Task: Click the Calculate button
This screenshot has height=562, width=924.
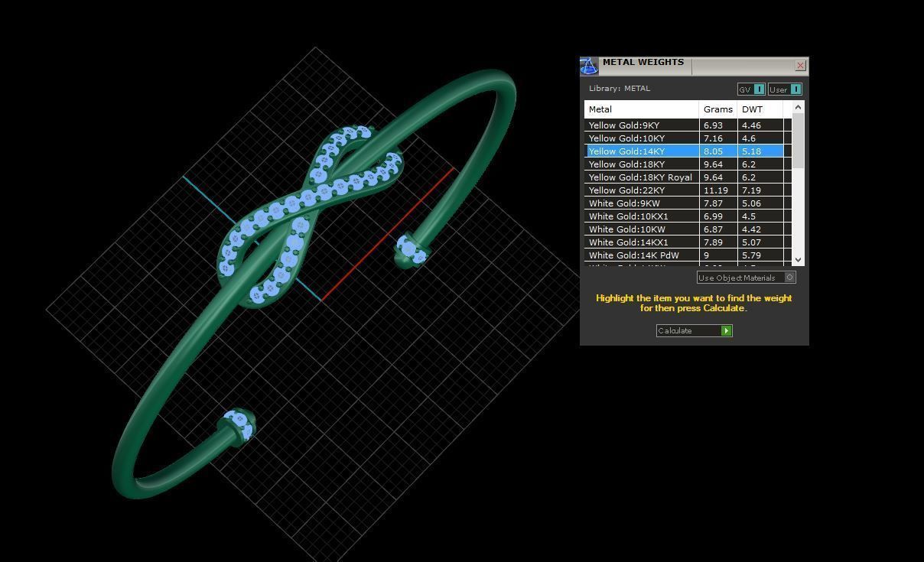Action: point(695,330)
